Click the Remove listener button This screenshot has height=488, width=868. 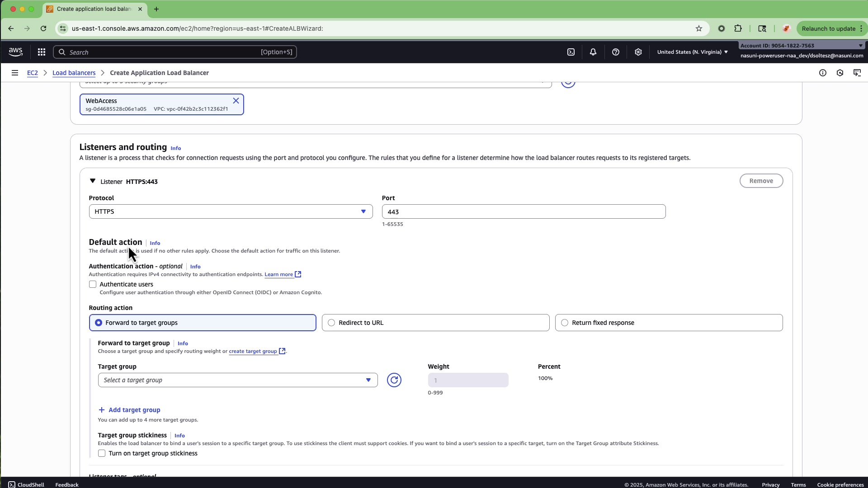click(761, 181)
